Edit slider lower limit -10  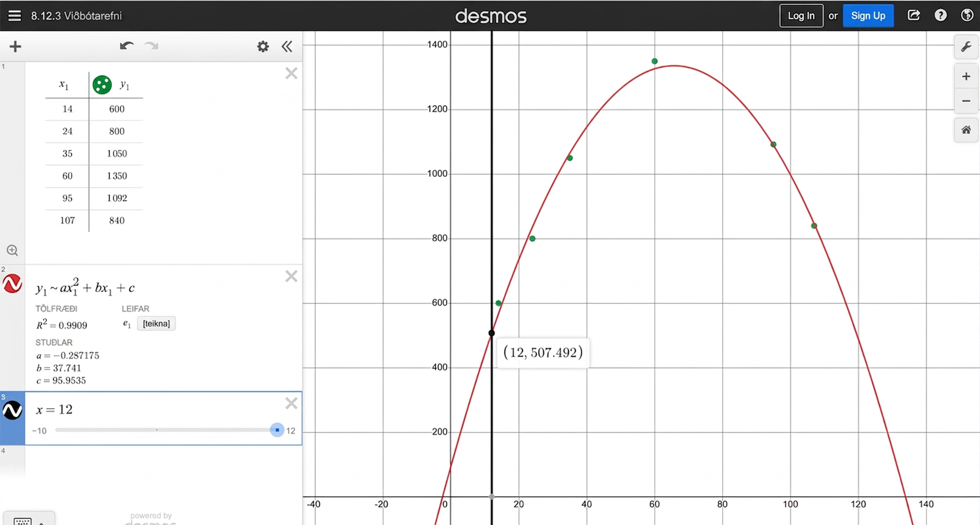[40, 431]
